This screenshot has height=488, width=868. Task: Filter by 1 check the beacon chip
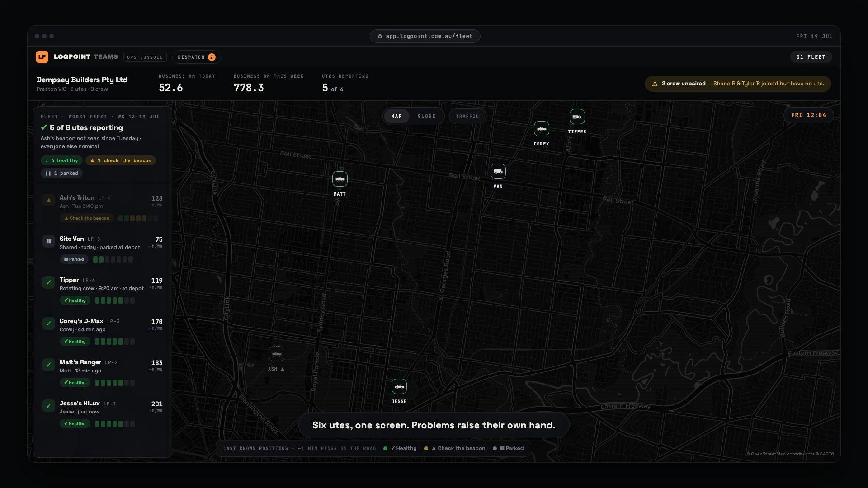pyautogui.click(x=121, y=160)
